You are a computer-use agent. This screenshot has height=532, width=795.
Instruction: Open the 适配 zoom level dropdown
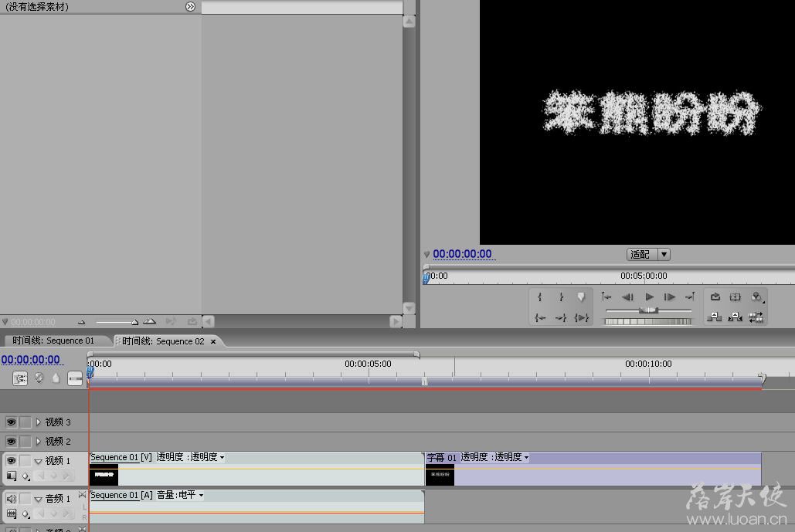pyautogui.click(x=648, y=254)
